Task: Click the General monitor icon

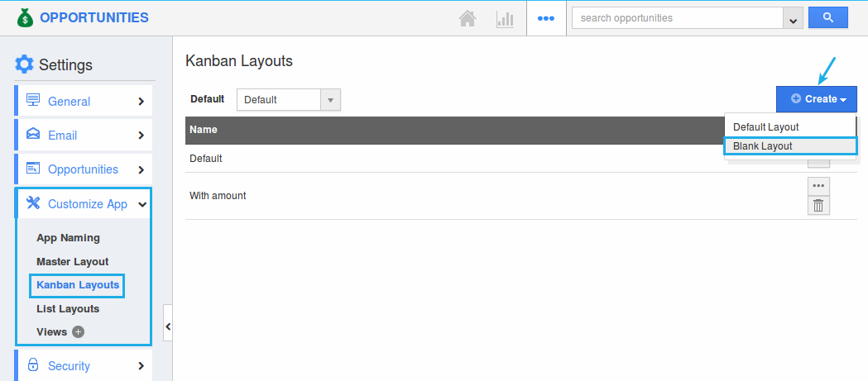Action: coord(33,101)
